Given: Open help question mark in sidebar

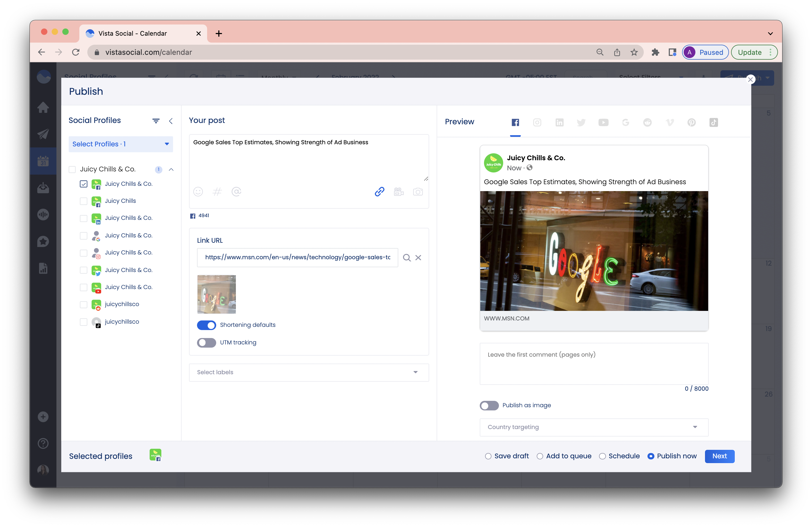Looking at the screenshot, I should click(x=43, y=443).
